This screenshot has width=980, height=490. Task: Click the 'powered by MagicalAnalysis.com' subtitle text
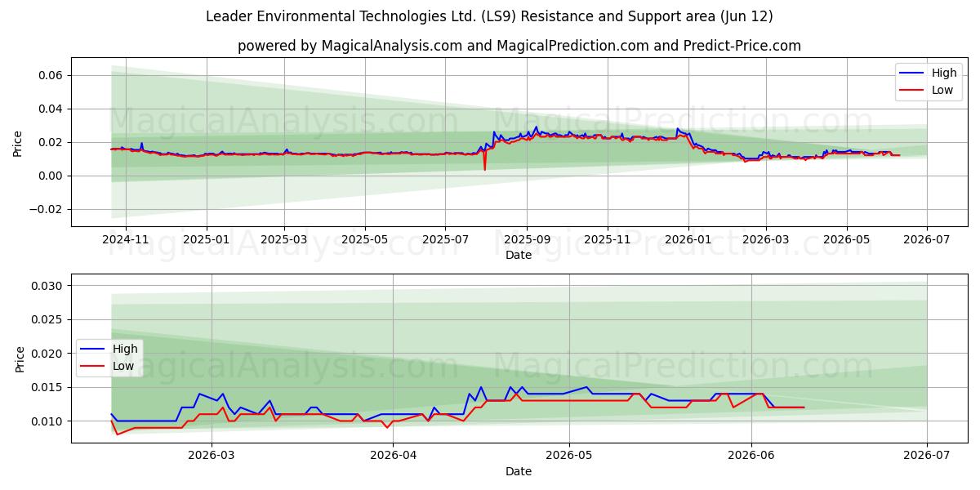pyautogui.click(x=519, y=46)
